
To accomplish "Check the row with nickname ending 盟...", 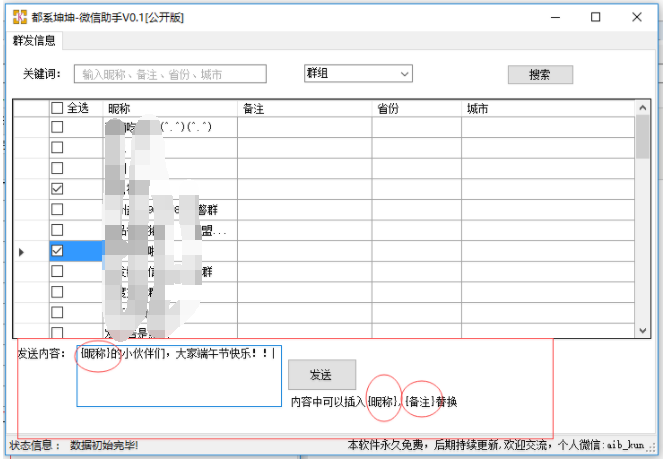I will [57, 230].
